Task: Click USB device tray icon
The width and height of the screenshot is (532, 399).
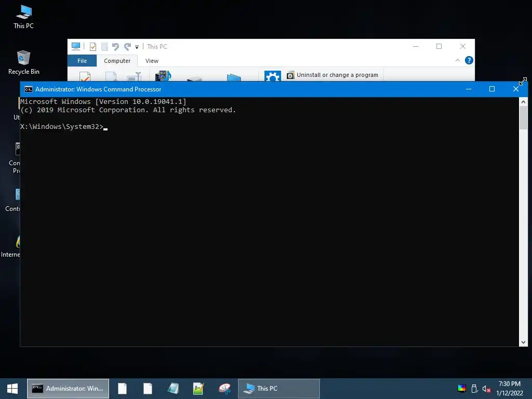Action: coord(474,389)
